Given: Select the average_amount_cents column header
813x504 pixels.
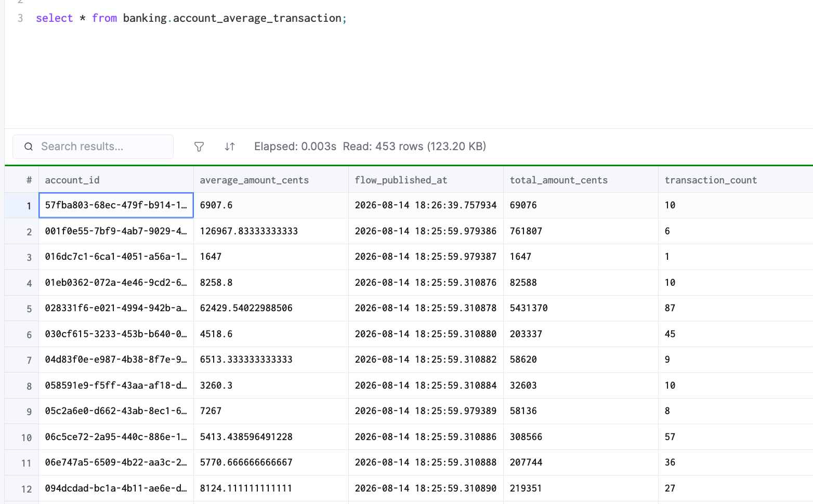Looking at the screenshot, I should coord(271,180).
